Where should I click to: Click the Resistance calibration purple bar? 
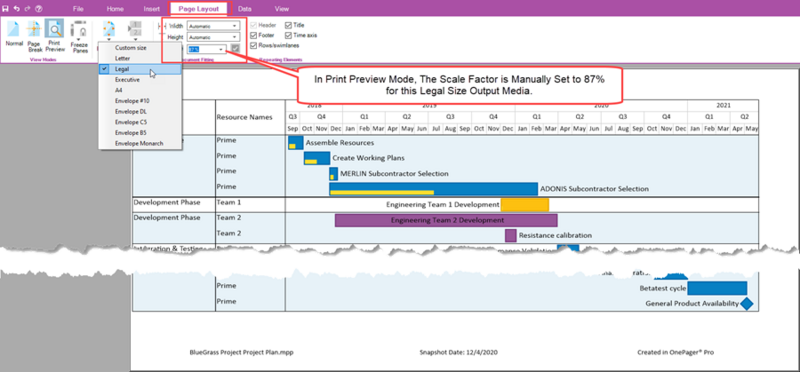coord(510,235)
